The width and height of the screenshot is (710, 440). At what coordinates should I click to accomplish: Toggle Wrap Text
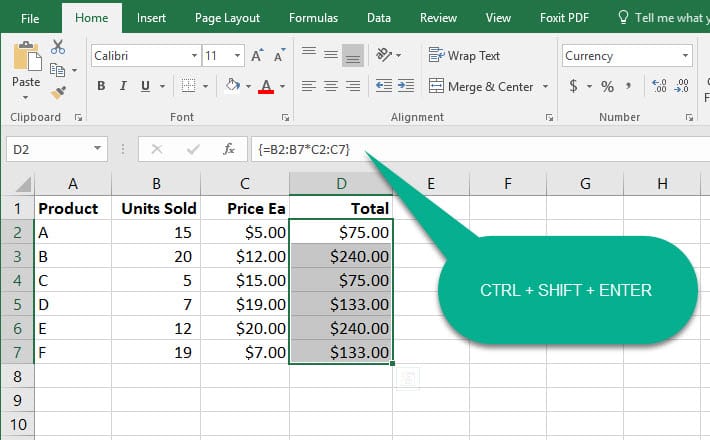coord(464,56)
